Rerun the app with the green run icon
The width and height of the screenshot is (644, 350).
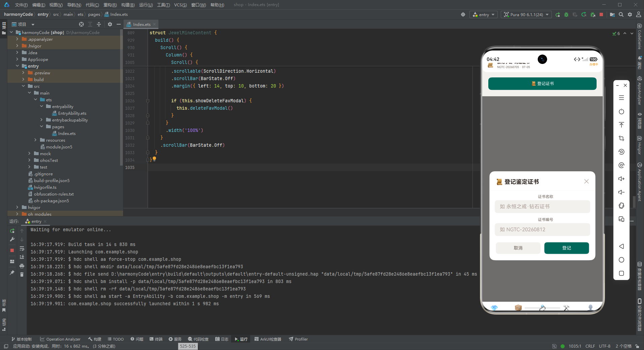pos(558,14)
